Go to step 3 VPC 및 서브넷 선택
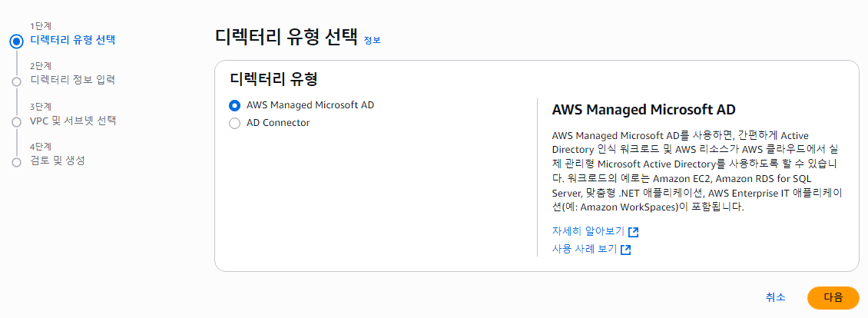The image size is (868, 318). coord(73,121)
